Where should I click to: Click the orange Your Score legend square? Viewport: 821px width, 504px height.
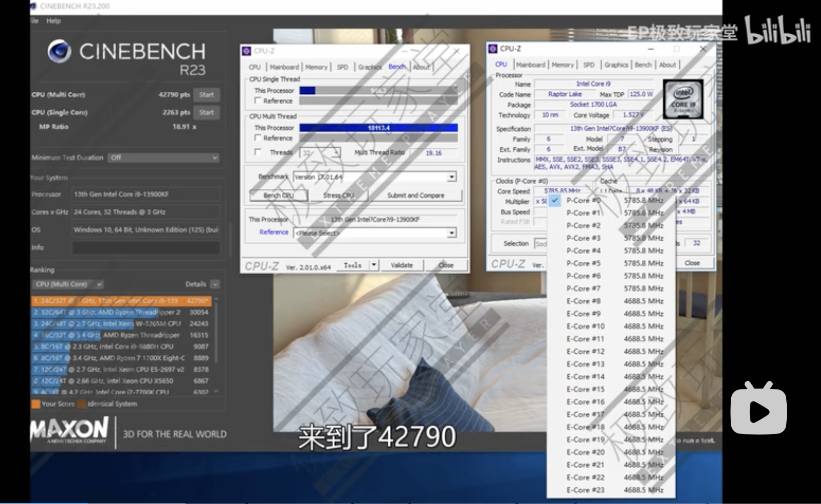pyautogui.click(x=35, y=404)
